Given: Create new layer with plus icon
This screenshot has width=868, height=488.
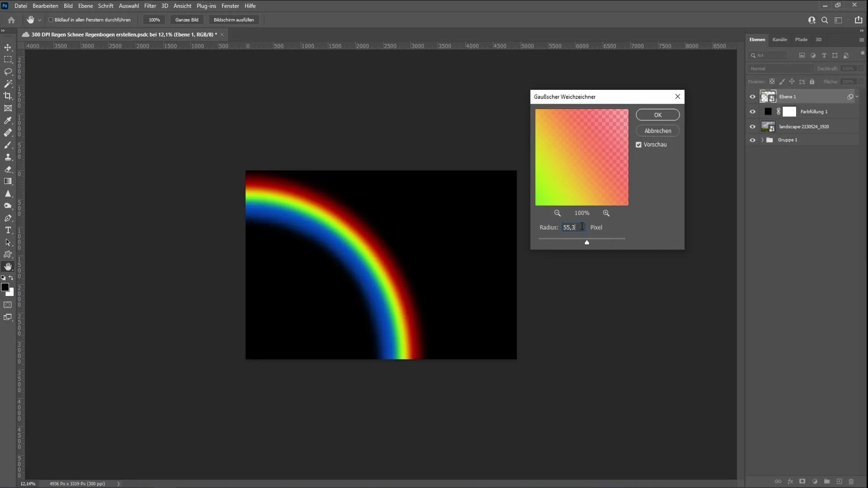Looking at the screenshot, I should (x=839, y=482).
